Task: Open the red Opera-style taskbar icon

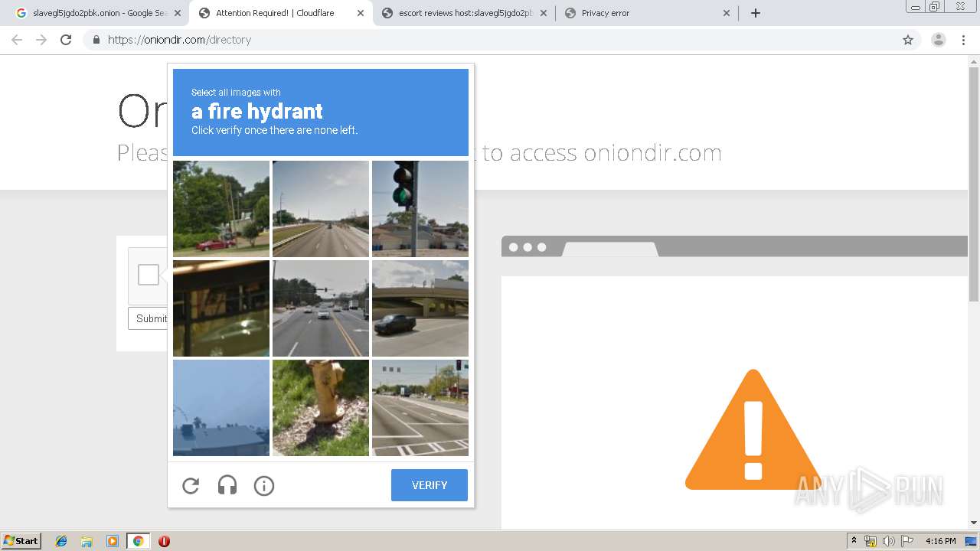Action: (164, 541)
